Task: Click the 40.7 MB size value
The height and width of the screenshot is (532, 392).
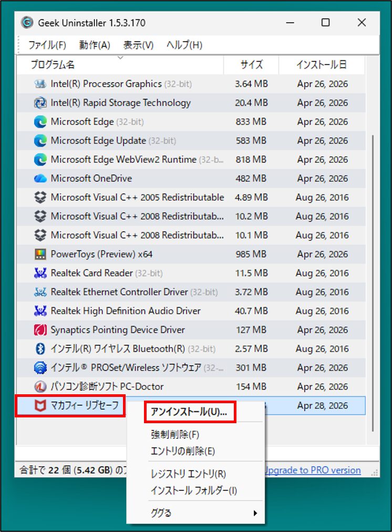Action: (x=251, y=311)
